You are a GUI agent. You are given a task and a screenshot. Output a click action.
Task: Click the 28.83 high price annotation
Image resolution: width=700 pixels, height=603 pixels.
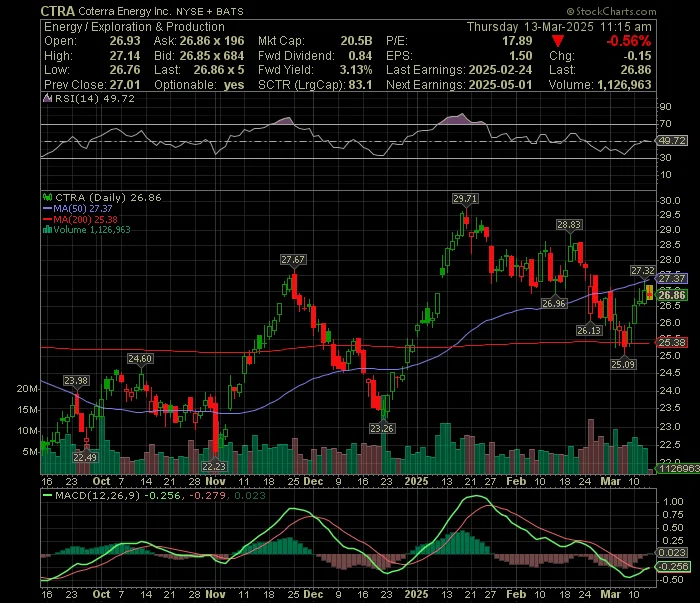569,225
